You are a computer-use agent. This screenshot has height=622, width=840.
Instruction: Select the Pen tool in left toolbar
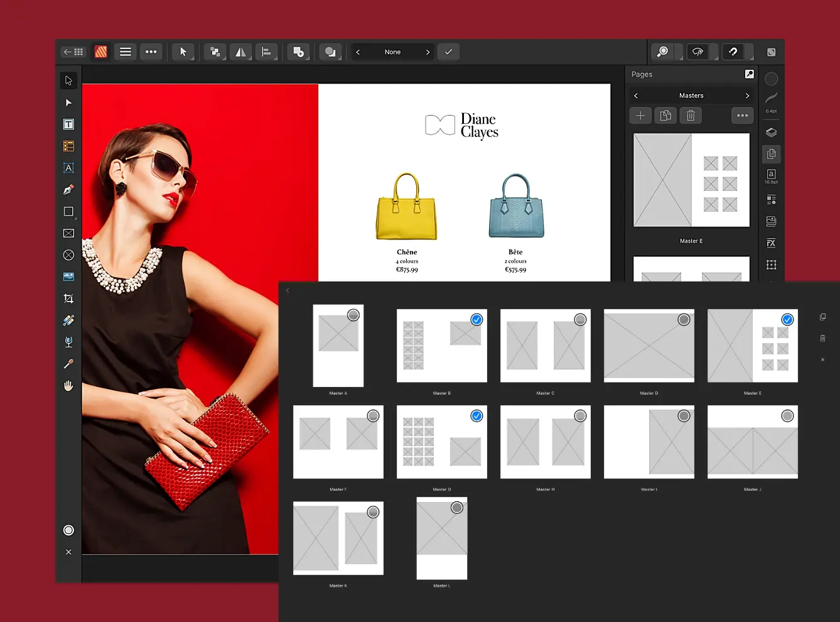pyautogui.click(x=68, y=190)
